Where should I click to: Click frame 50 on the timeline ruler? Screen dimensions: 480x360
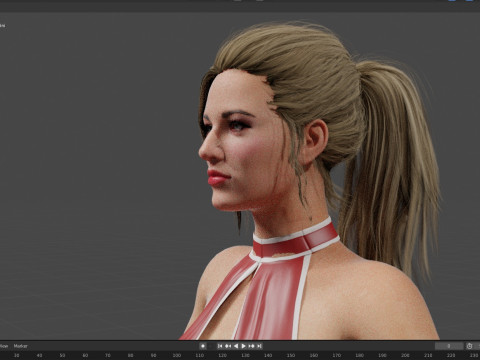[62, 356]
